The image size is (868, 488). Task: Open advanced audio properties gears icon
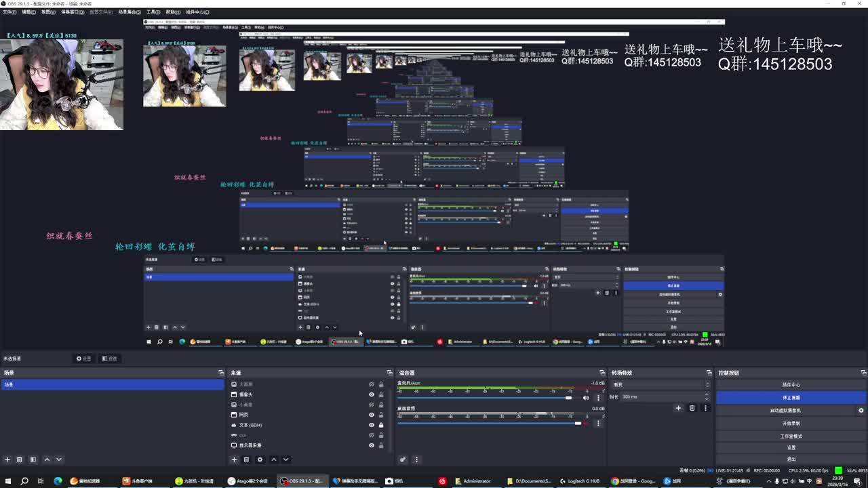click(x=403, y=460)
